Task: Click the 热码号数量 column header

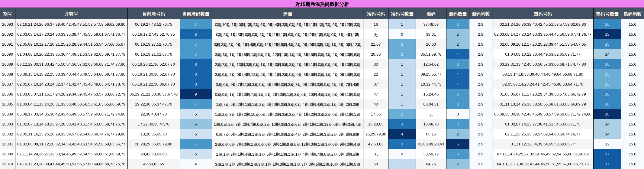Action: pos(607,14)
